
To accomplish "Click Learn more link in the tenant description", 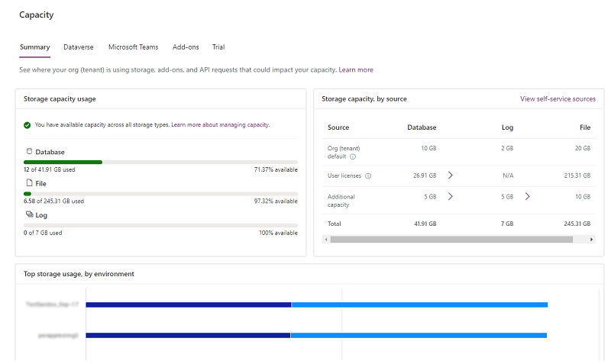I will (356, 69).
